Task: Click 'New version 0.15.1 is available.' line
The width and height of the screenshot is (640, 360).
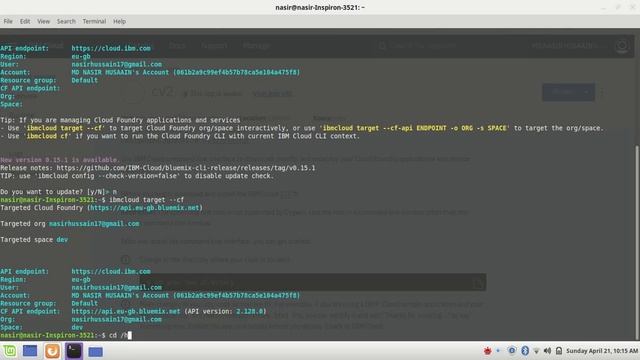Action: (x=60, y=160)
